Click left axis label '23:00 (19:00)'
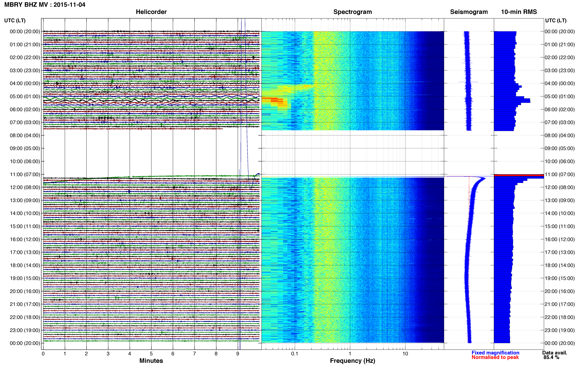Screen dimensions: 588x368 tap(25, 330)
